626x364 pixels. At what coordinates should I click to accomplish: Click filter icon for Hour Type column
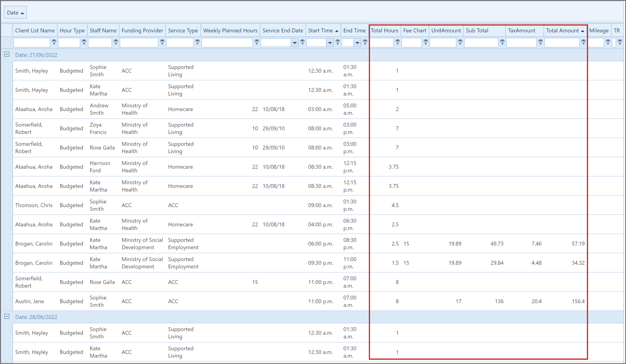tap(84, 42)
